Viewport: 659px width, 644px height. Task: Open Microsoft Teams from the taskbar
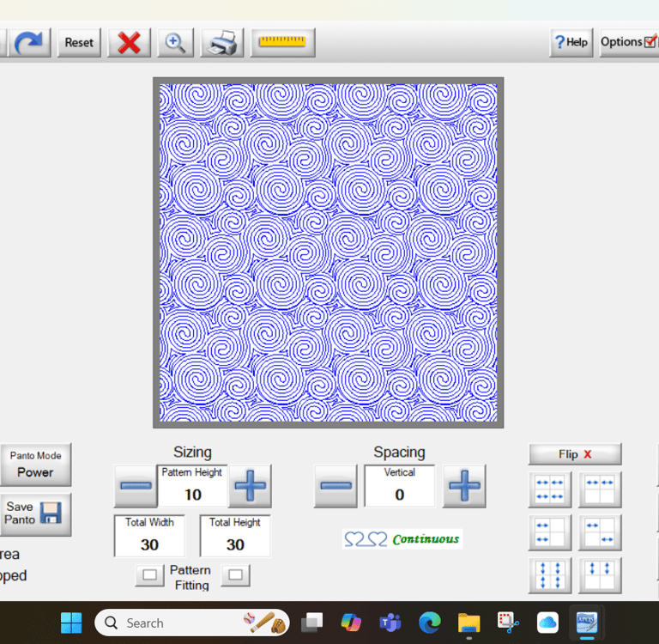pos(390,623)
